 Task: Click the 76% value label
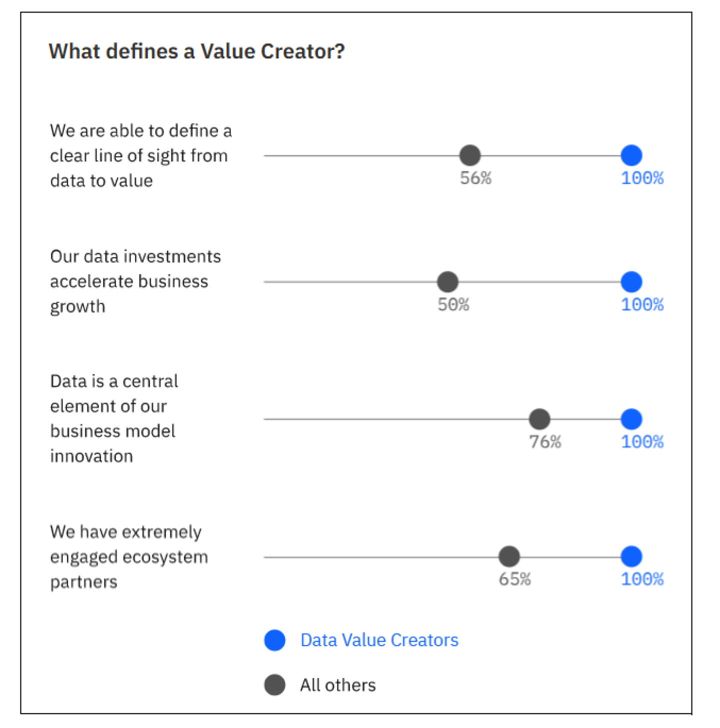545,442
